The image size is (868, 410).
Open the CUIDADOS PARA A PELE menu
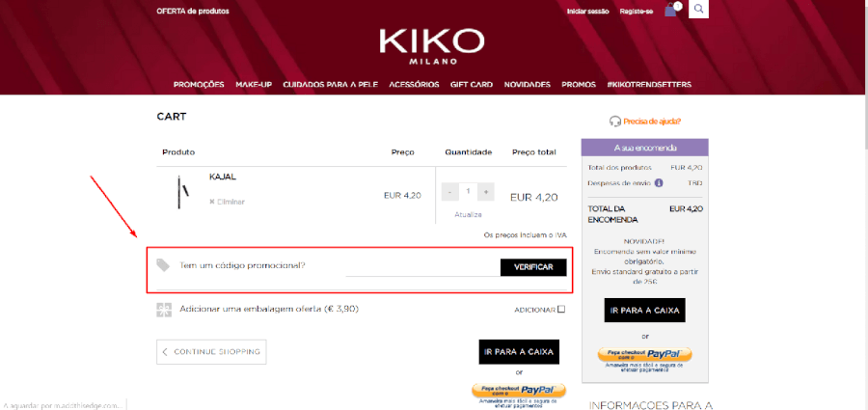click(x=330, y=85)
